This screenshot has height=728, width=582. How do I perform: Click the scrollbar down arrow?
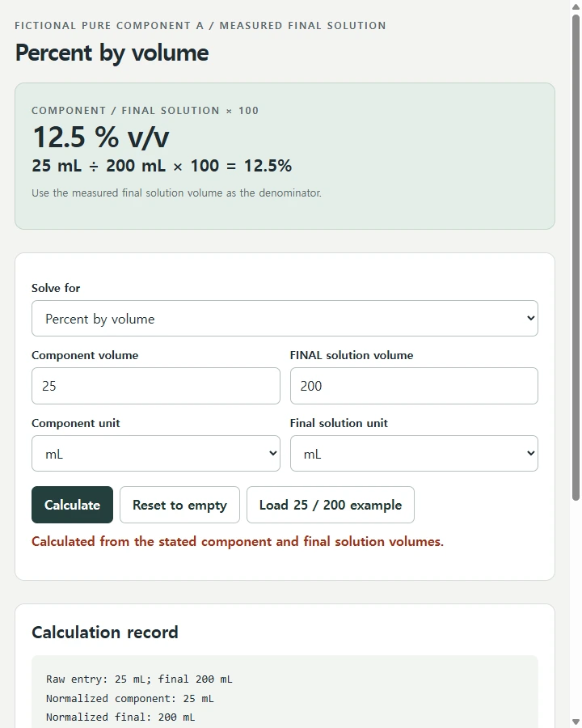(576, 722)
